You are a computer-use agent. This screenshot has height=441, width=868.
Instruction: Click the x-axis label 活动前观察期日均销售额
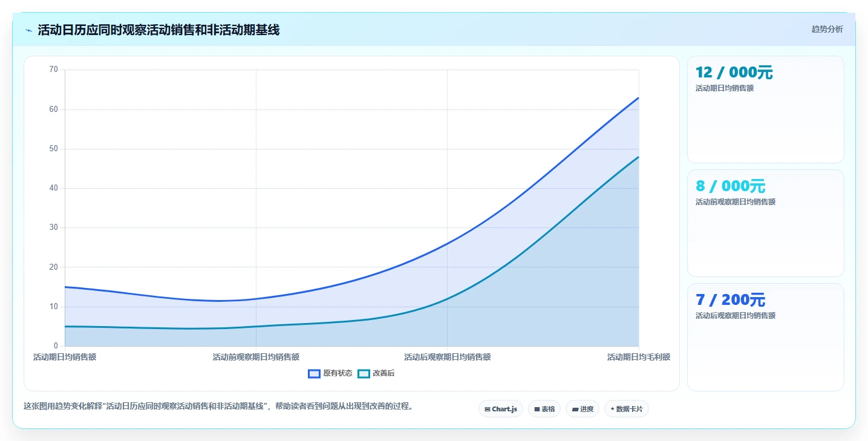(x=256, y=358)
